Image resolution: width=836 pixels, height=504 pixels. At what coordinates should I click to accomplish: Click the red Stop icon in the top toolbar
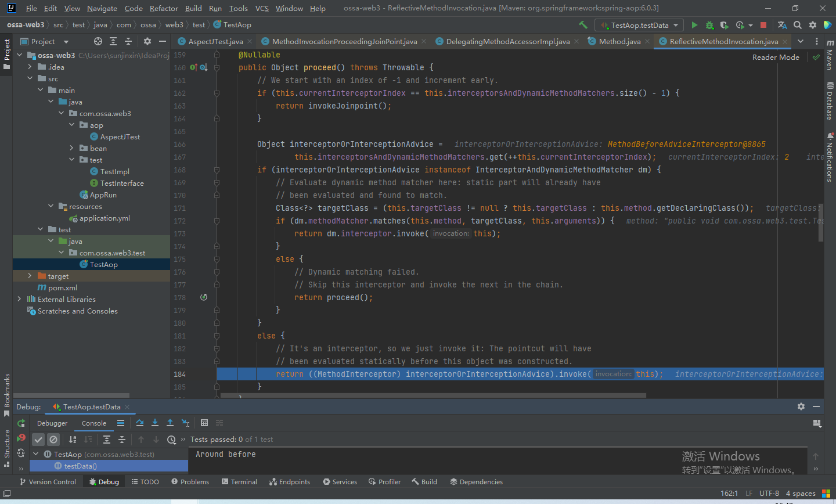tap(763, 25)
